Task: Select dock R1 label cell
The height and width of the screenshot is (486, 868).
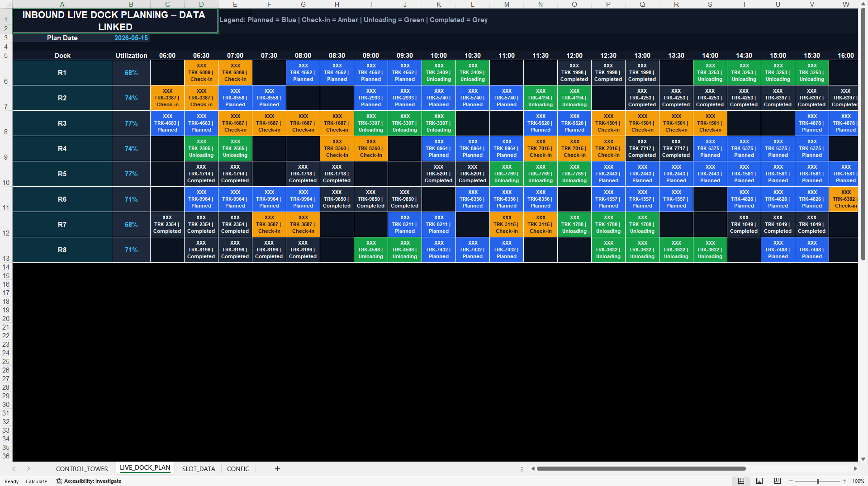Action: tap(62, 73)
